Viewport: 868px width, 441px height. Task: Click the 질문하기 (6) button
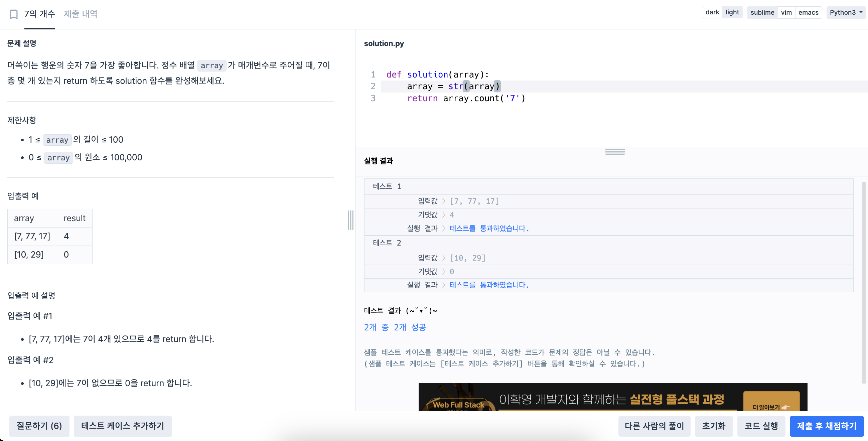pyautogui.click(x=39, y=426)
